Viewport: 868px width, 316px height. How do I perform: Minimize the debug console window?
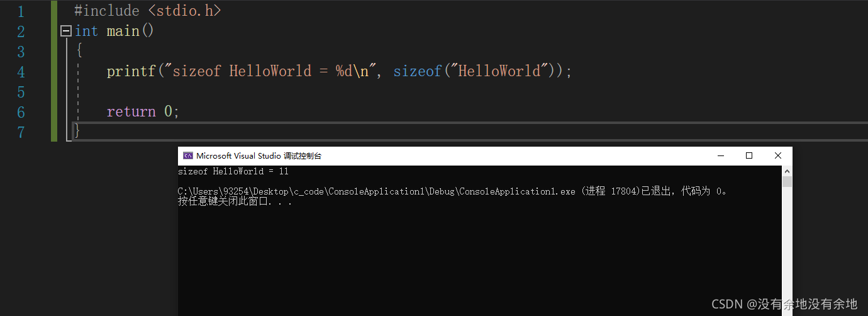(720, 155)
